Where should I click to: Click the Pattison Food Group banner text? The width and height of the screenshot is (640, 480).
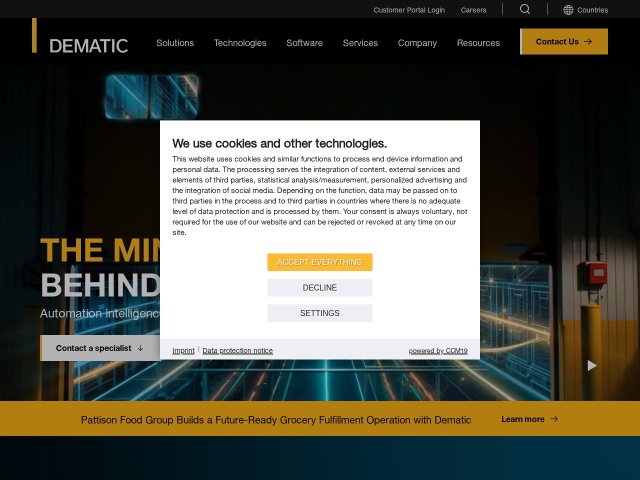[x=276, y=420]
